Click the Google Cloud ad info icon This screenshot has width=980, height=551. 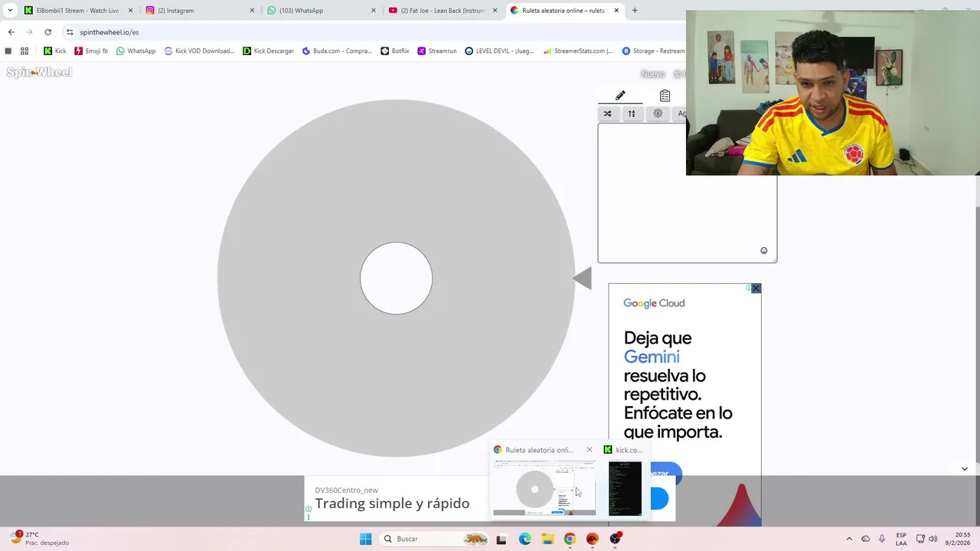(x=748, y=289)
